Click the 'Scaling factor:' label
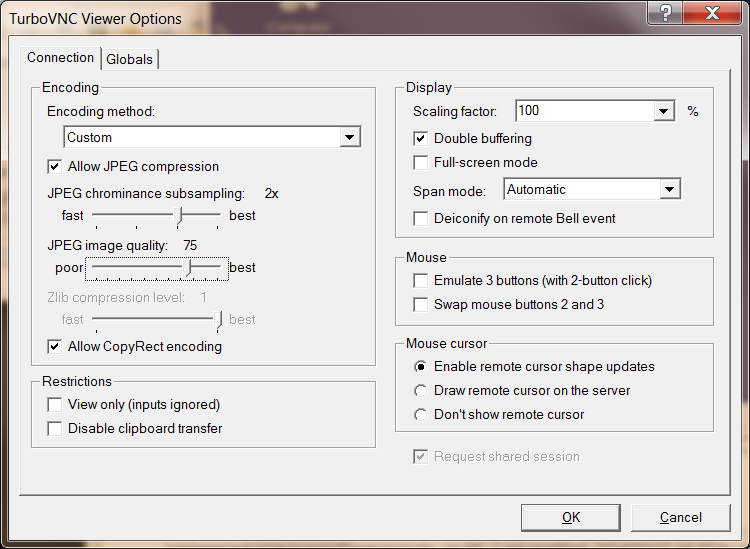Screen dimensions: 750x549 point(455,111)
